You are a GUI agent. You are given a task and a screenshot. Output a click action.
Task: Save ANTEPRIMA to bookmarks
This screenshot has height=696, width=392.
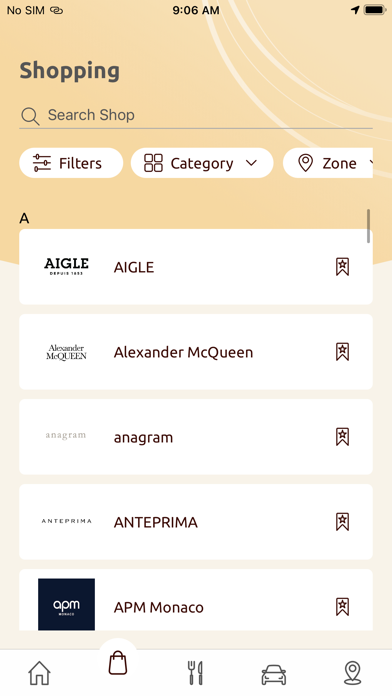pos(342,522)
